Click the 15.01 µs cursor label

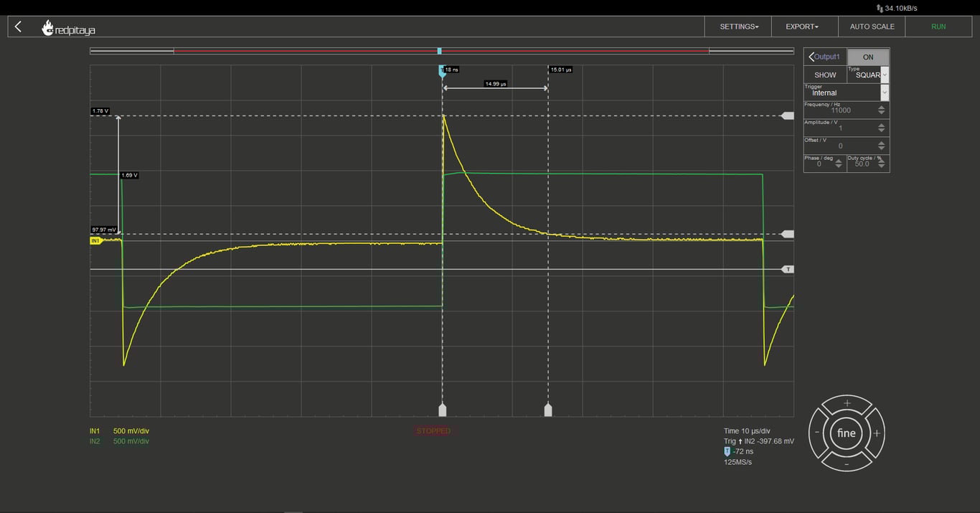tap(561, 70)
